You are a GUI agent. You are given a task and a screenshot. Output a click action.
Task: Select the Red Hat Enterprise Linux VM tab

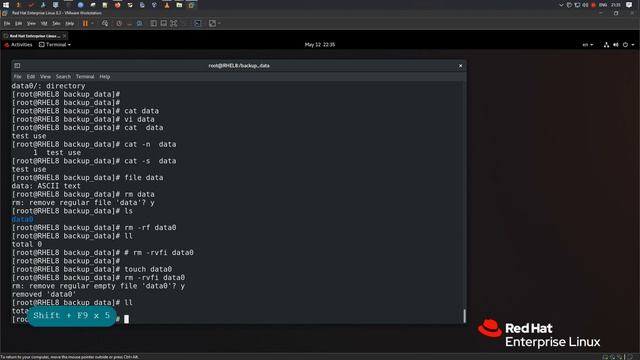click(34, 36)
